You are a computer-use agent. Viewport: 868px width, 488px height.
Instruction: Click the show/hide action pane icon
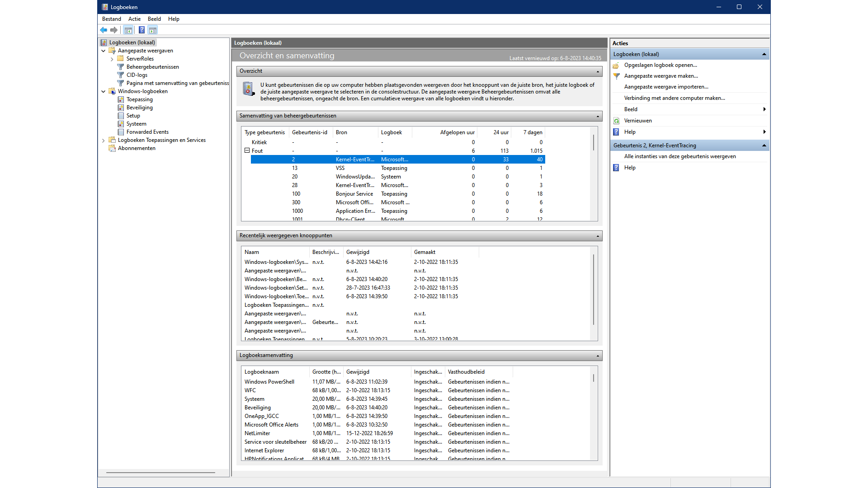(x=153, y=30)
